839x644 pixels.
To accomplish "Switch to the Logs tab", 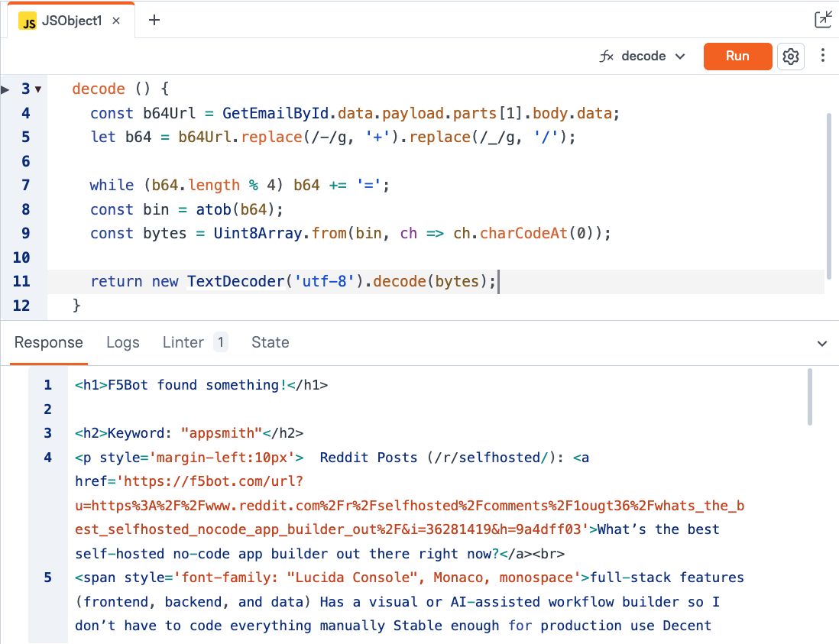I will 123,342.
